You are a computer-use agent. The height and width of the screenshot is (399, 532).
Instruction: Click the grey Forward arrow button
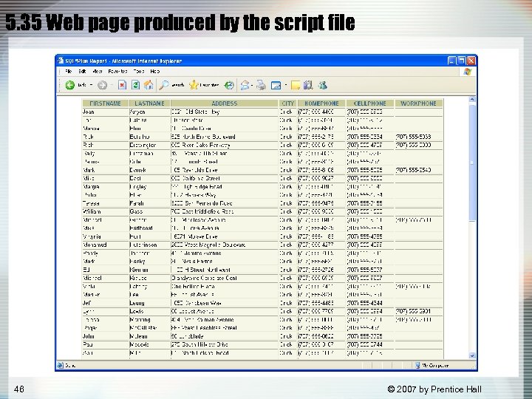102,85
